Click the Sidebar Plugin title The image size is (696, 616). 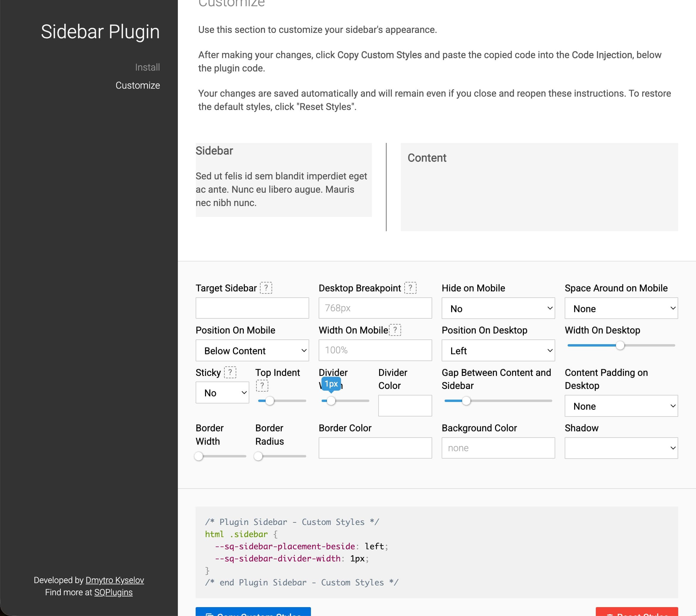click(100, 32)
